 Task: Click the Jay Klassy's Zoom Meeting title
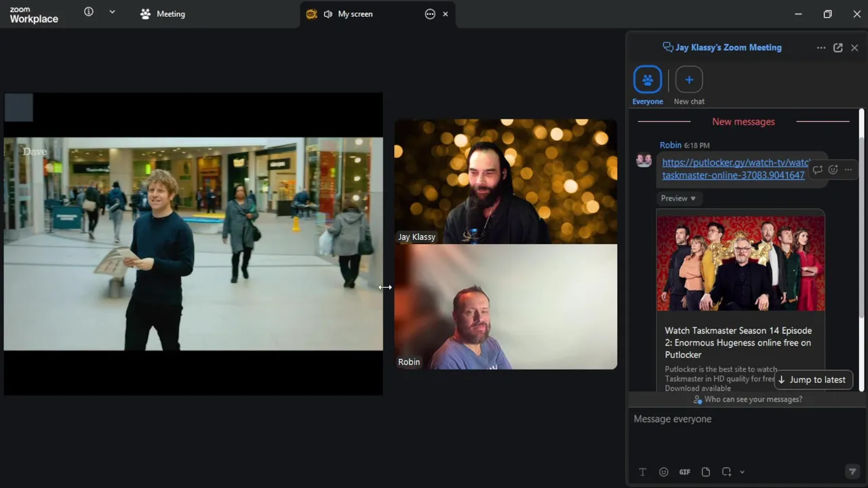[x=728, y=47]
